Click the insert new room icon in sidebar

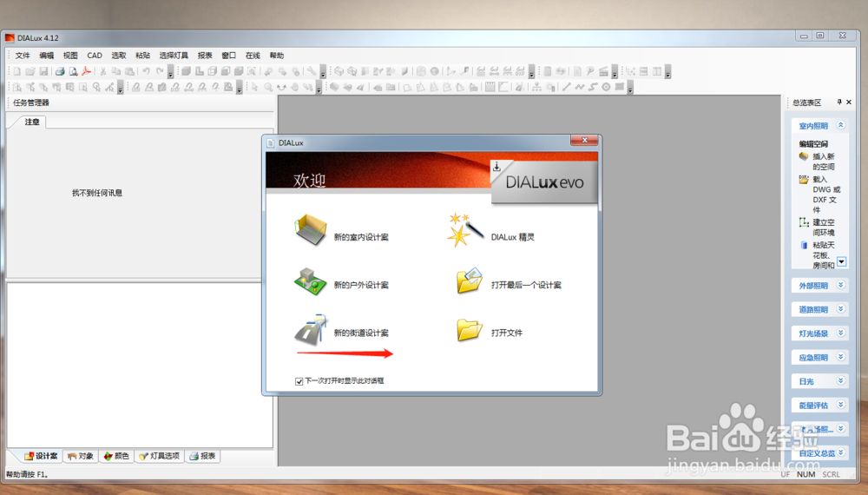[x=804, y=156]
